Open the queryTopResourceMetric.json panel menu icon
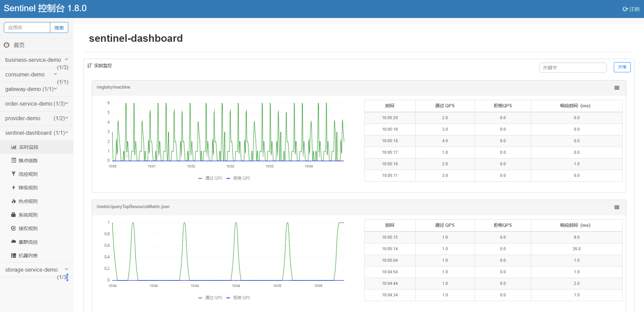 [x=617, y=207]
